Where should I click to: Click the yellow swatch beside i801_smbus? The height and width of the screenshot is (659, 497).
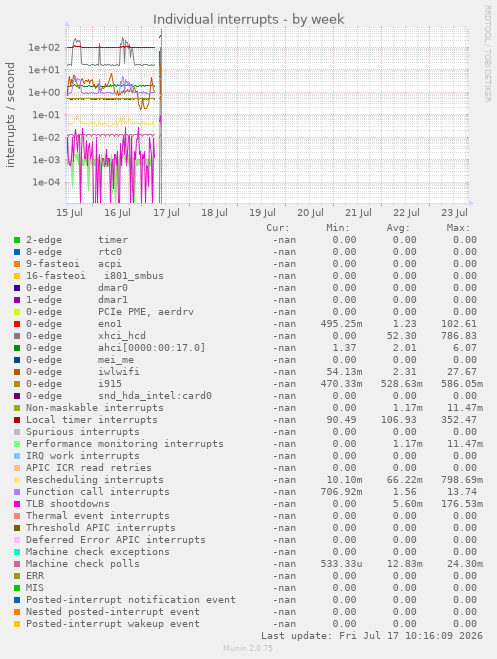pos(17,276)
